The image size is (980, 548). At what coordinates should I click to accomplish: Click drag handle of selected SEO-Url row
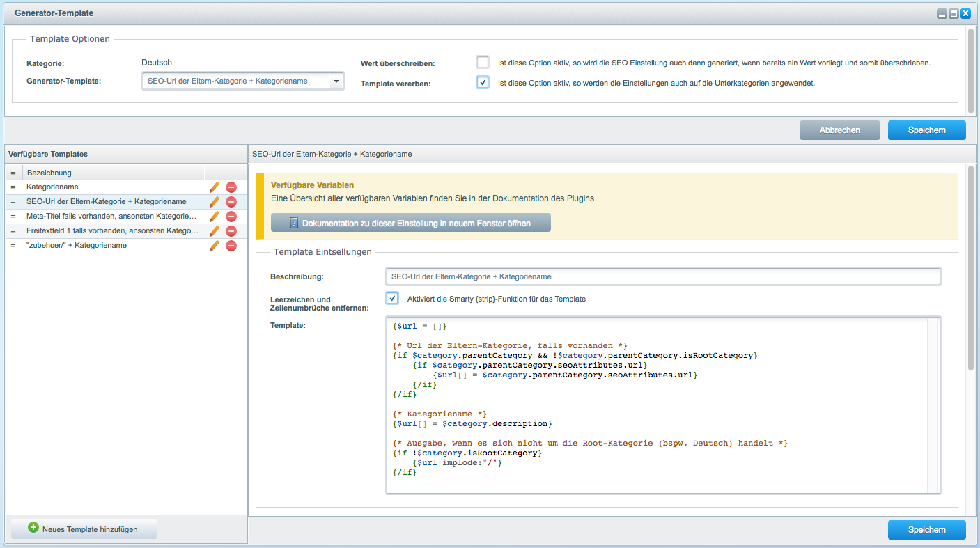[13, 202]
